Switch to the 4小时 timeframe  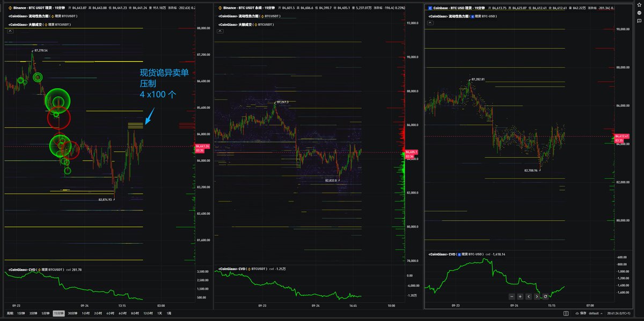click(x=111, y=313)
